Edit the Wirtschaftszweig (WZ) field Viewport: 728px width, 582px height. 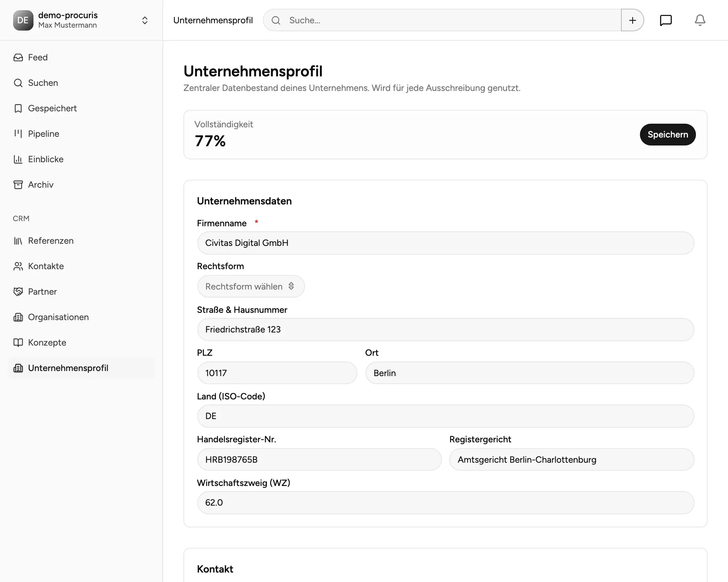point(446,503)
